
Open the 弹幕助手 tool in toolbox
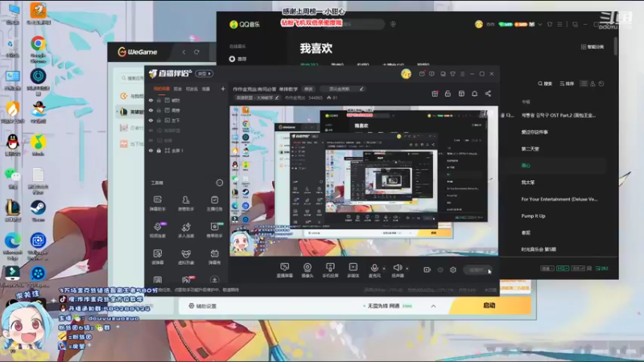point(158,204)
